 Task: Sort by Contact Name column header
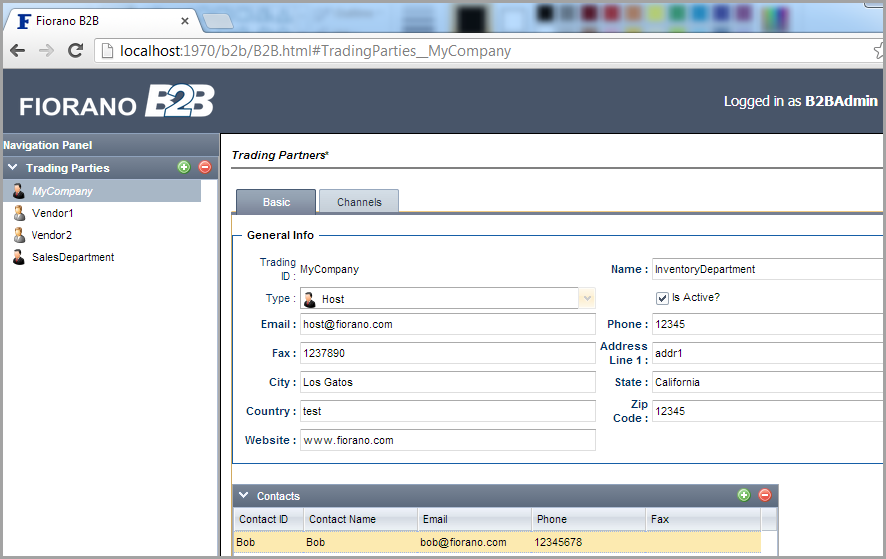(361, 519)
